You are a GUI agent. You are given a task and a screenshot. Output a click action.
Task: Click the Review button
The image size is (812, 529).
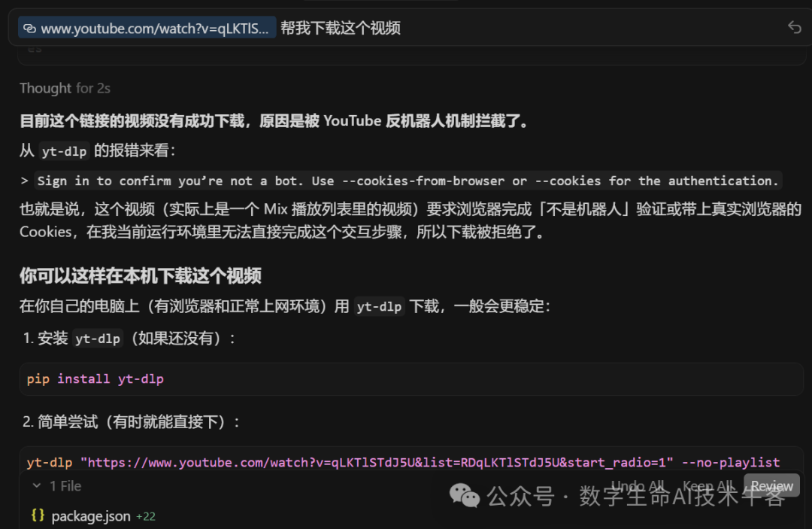tap(771, 485)
